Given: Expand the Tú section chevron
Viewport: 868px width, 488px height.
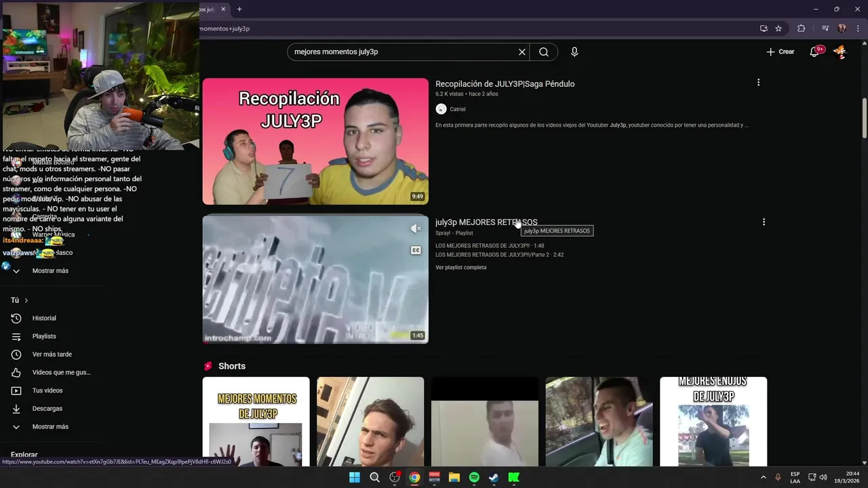Looking at the screenshot, I should (x=26, y=300).
